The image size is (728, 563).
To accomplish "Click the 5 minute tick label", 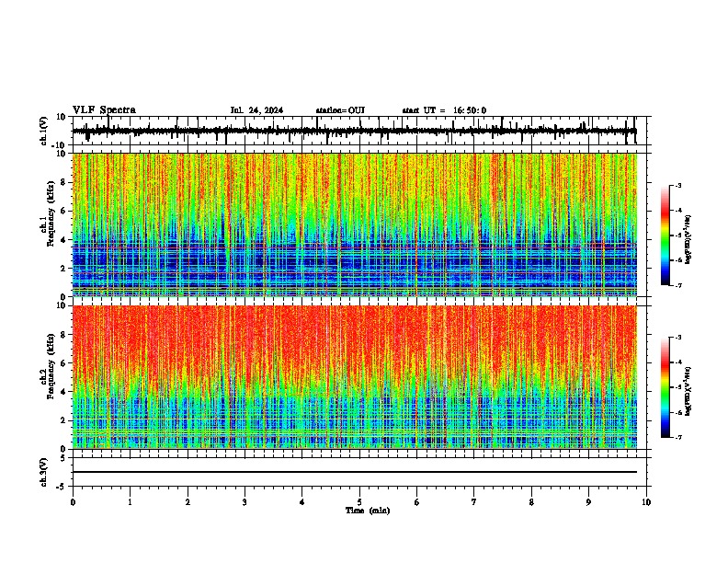I will pyautogui.click(x=359, y=502).
